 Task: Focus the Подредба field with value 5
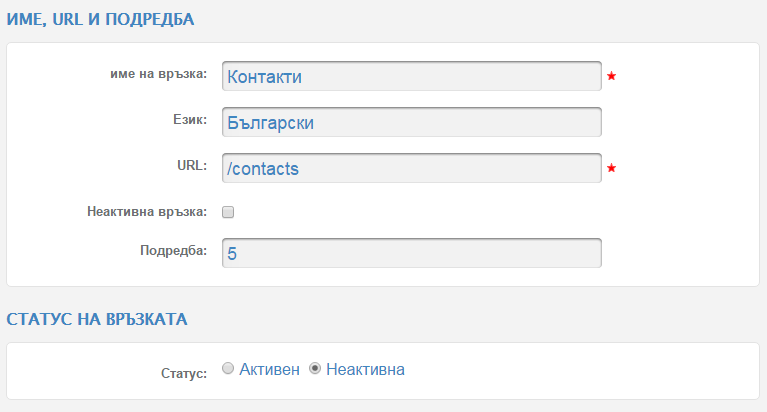[x=412, y=253]
